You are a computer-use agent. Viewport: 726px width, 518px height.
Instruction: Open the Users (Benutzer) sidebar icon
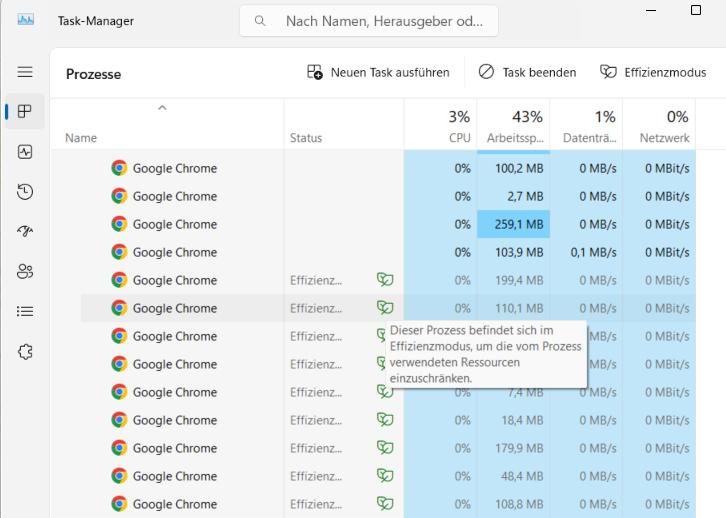(x=25, y=271)
